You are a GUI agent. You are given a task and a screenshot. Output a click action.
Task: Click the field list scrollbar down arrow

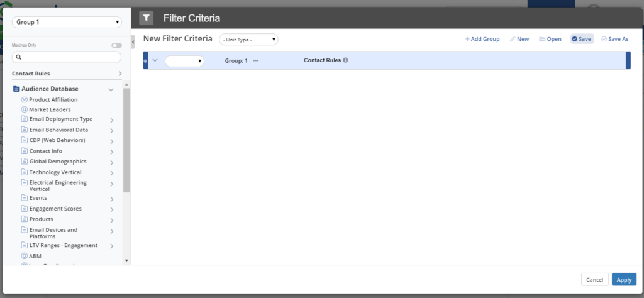(x=126, y=260)
